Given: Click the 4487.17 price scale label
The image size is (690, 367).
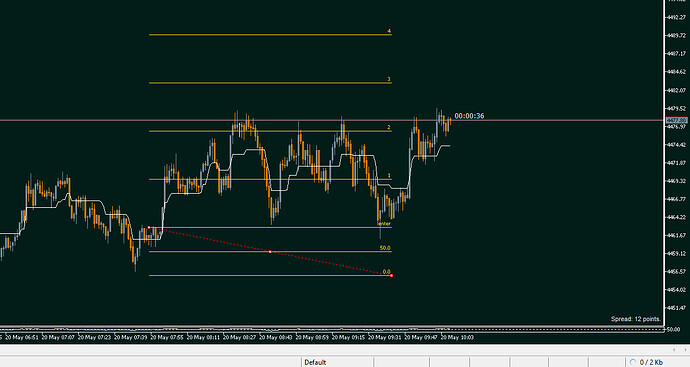Looking at the screenshot, I should pyautogui.click(x=677, y=54).
